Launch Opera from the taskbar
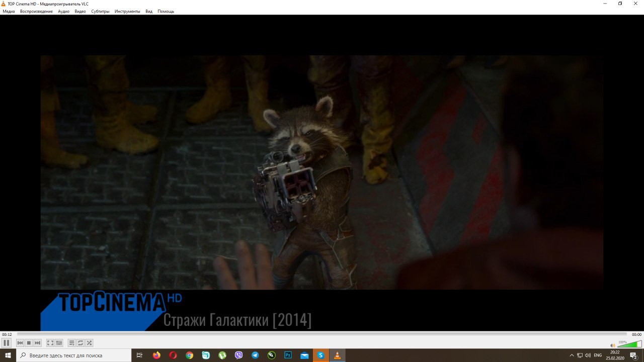Screen dimensions: 644x362 pos(173,355)
